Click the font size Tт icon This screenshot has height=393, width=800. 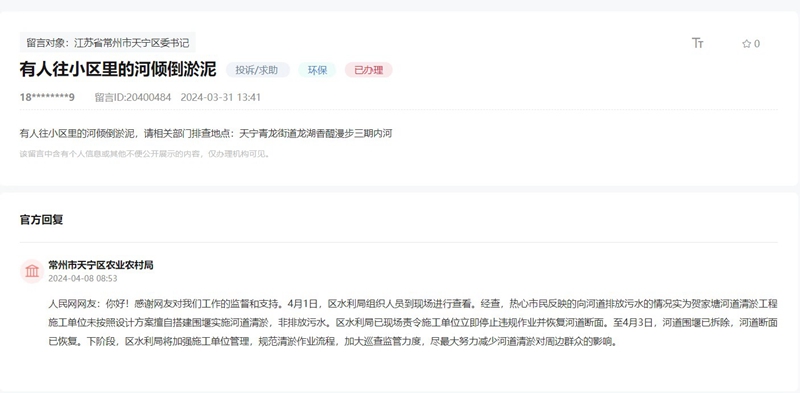click(x=697, y=43)
